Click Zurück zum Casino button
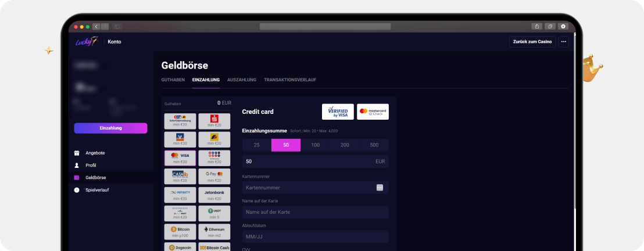 pyautogui.click(x=532, y=42)
